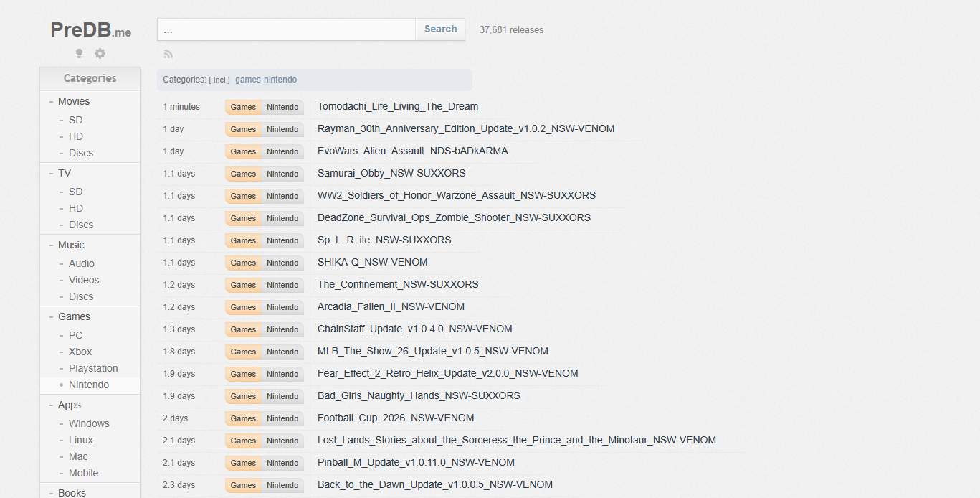The image size is (980, 498).
Task: Open Apps Mobile category
Action: click(x=84, y=473)
